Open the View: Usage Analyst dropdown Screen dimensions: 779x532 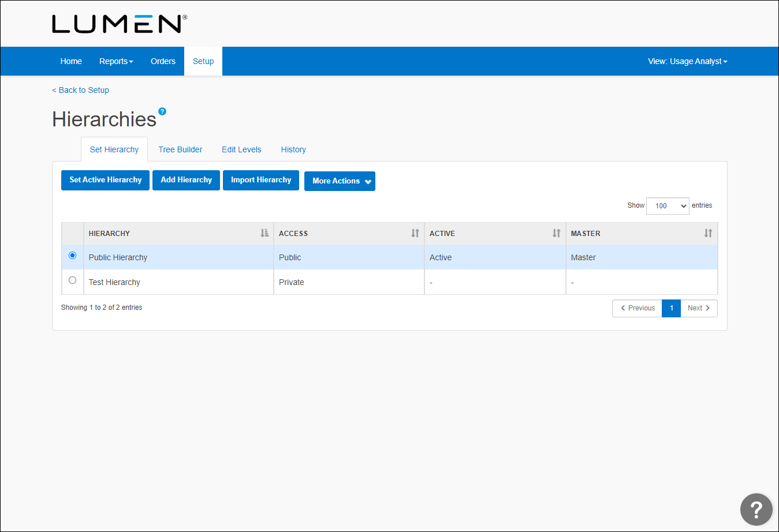[687, 61]
